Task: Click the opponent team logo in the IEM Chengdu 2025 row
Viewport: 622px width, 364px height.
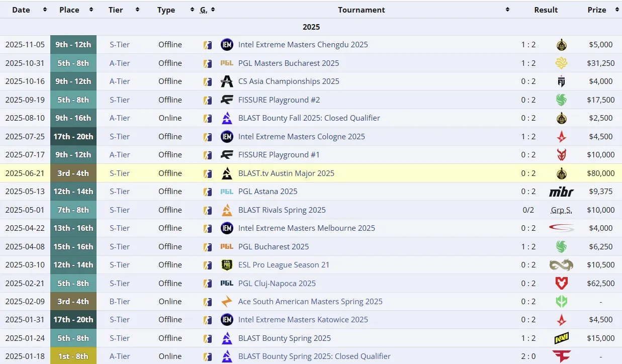Action: pos(562,45)
